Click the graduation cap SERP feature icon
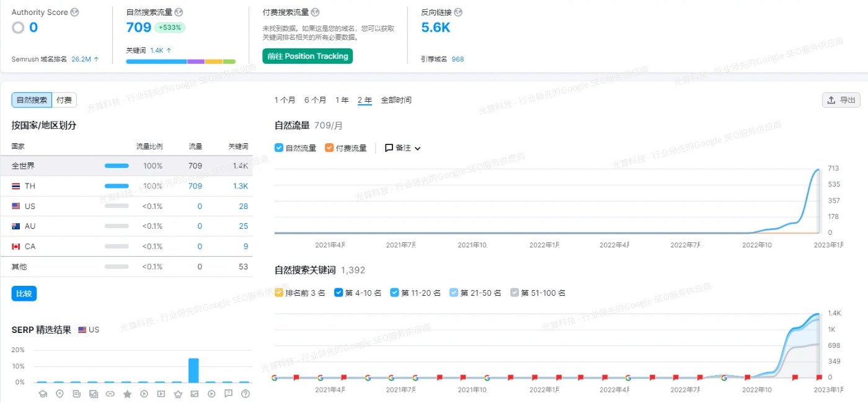The height and width of the screenshot is (403, 868). click(x=43, y=394)
